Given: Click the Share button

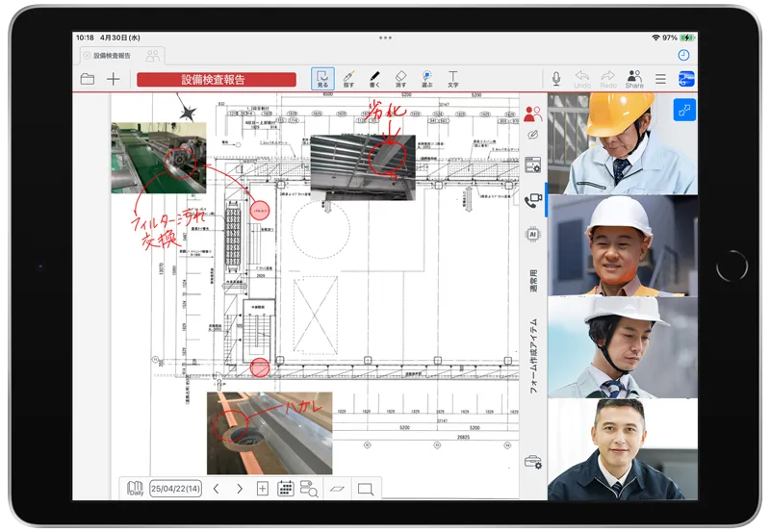Looking at the screenshot, I should (x=633, y=79).
